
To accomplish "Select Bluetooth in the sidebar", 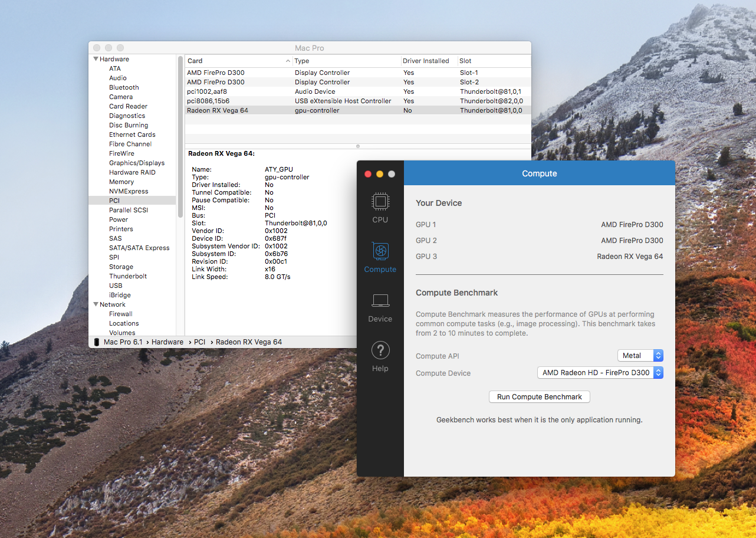I will click(x=124, y=87).
